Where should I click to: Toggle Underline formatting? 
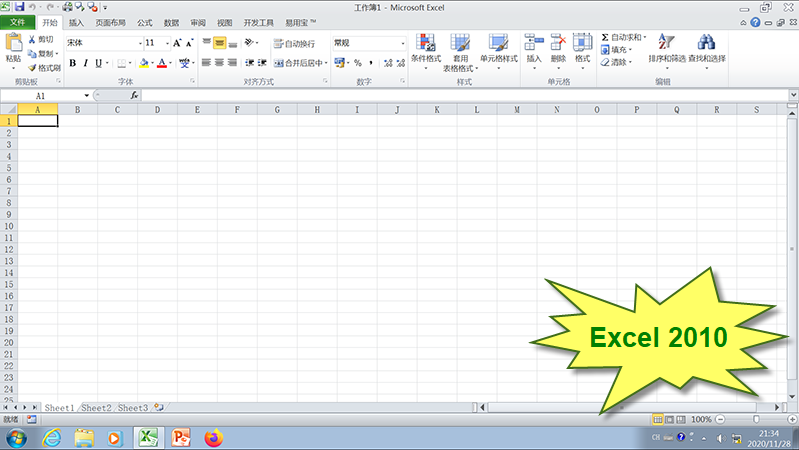(x=98, y=63)
